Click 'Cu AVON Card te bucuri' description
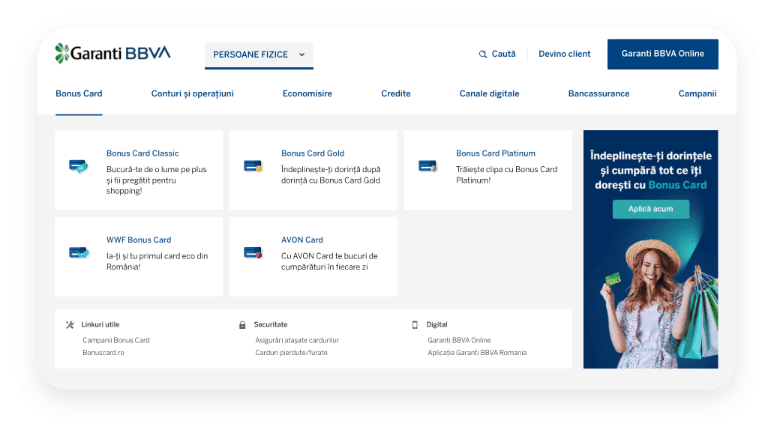Image resolution: width=774 pixels, height=437 pixels. click(329, 261)
